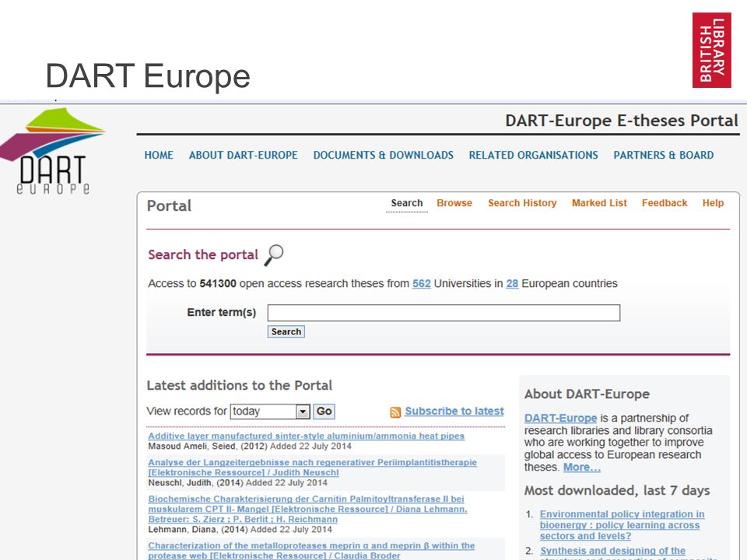Click the Enter term(s) input field
Screen dimensions: 747x560
pyautogui.click(x=444, y=313)
